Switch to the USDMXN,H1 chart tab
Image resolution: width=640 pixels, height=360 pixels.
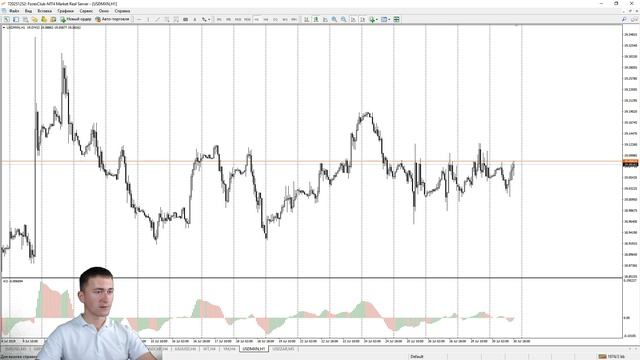pyautogui.click(x=253, y=349)
